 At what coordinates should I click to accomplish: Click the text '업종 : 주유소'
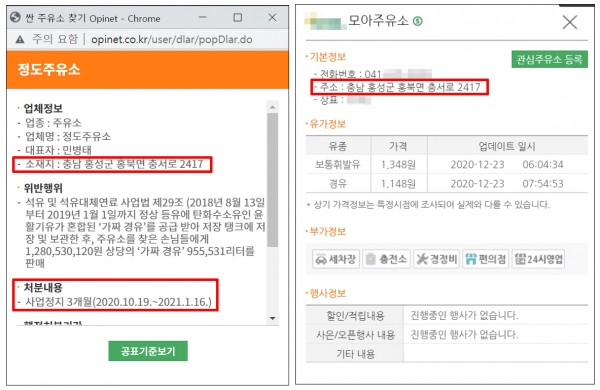coord(53,122)
